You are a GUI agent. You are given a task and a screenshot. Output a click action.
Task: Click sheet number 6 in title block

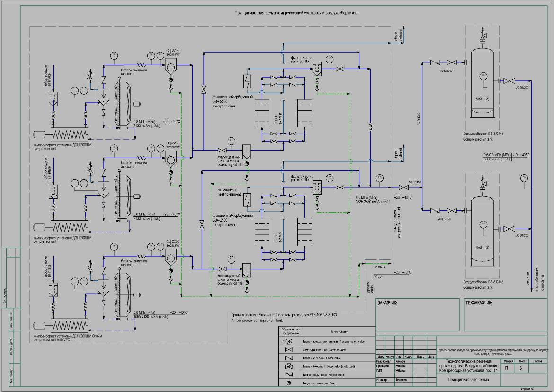pos(521,368)
